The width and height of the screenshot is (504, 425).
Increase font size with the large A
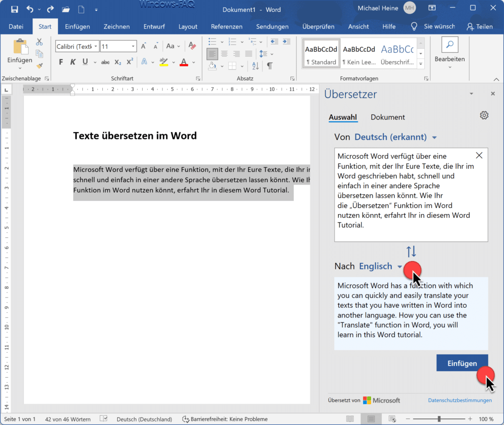point(143,46)
